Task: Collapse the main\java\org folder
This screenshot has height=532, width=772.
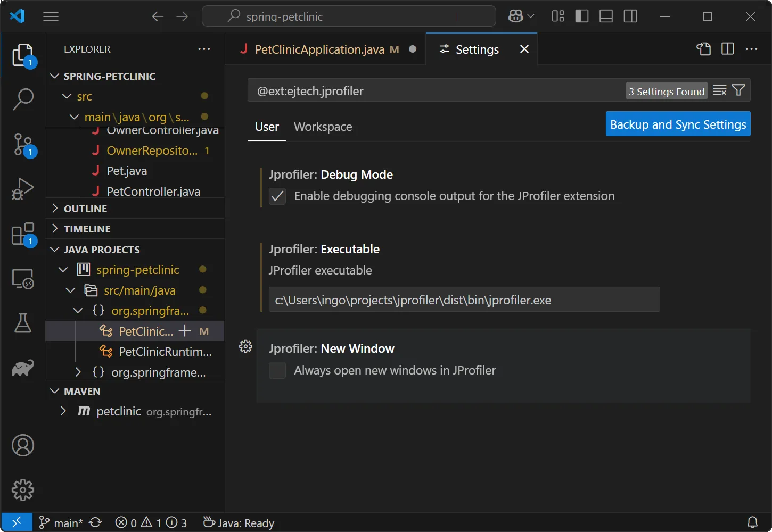Action: tap(135, 117)
